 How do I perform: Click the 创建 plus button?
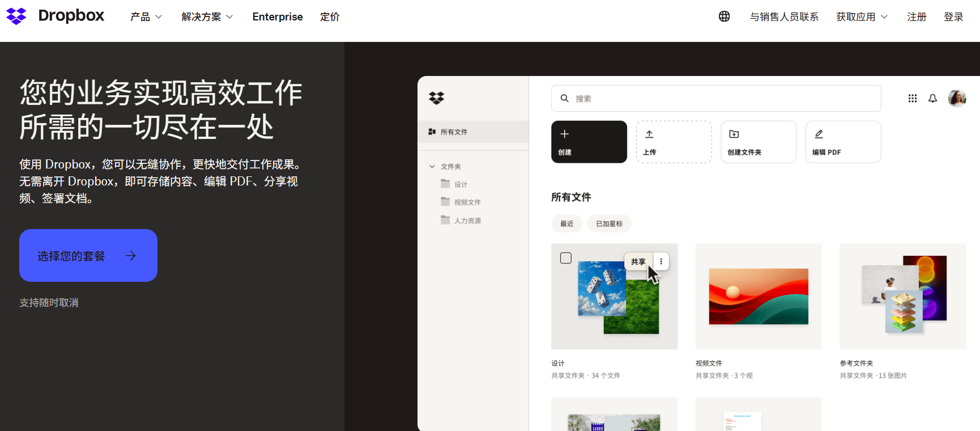point(589,142)
